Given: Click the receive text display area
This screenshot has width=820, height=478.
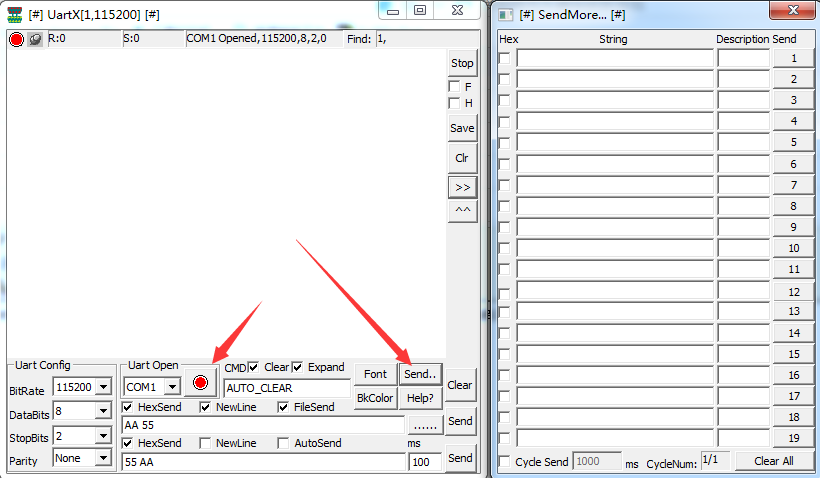Looking at the screenshot, I should tap(226, 204).
